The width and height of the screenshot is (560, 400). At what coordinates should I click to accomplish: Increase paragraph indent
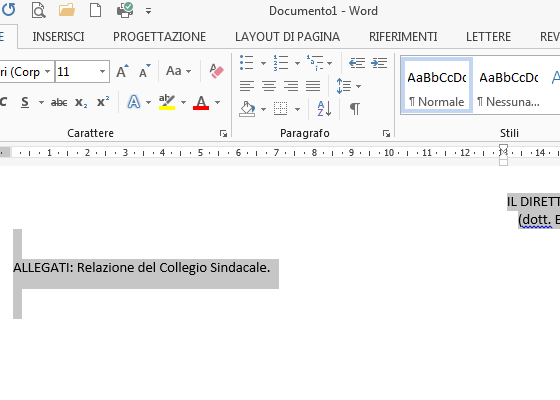tap(379, 63)
